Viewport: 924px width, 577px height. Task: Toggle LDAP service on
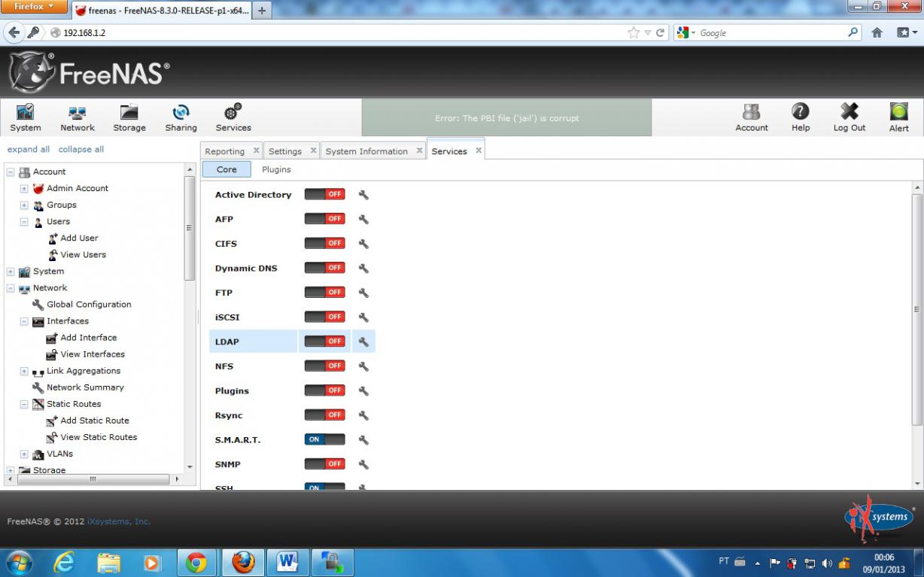324,342
